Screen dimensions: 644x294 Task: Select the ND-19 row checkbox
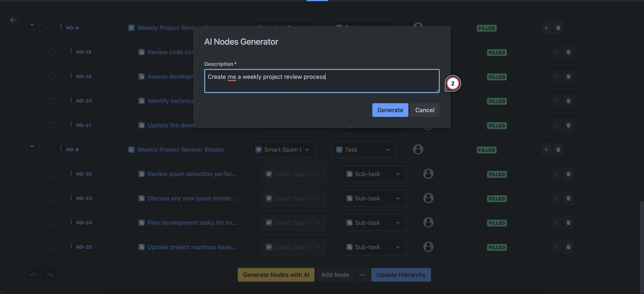point(52,76)
